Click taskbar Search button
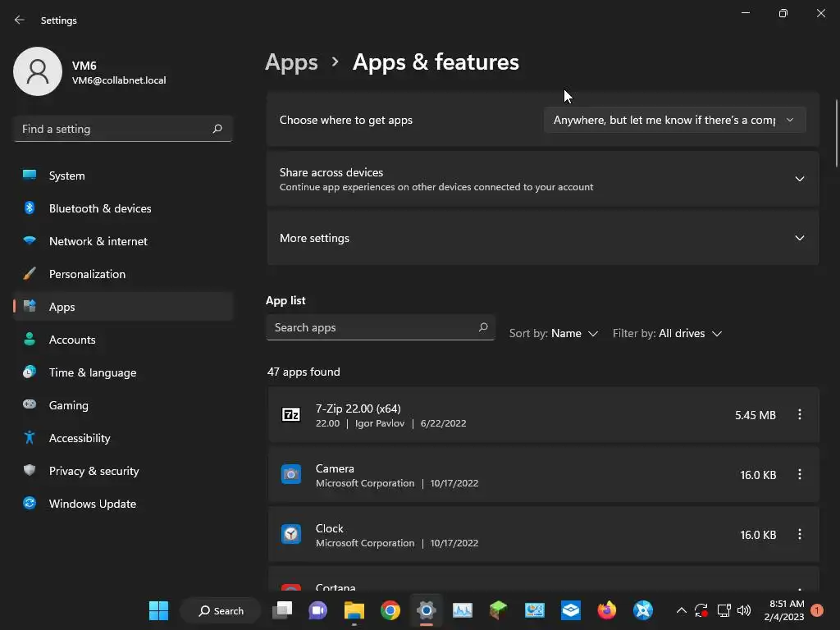 point(221,610)
